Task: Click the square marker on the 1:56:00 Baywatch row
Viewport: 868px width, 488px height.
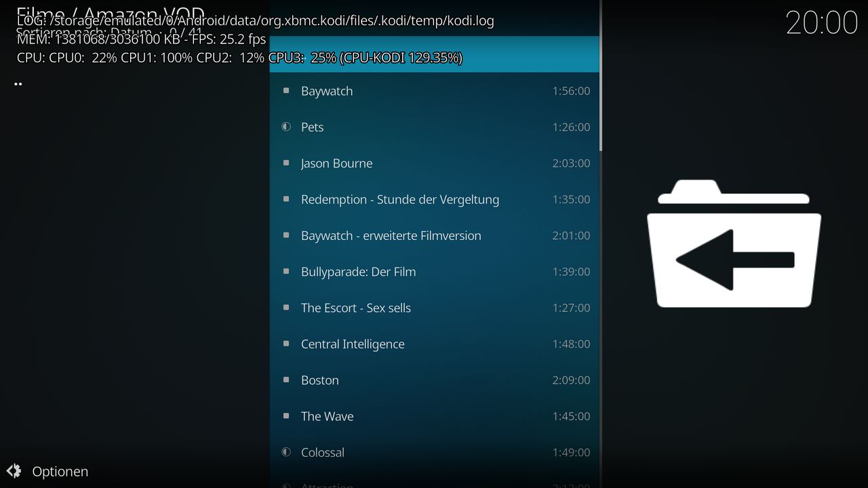Action: coord(286,91)
